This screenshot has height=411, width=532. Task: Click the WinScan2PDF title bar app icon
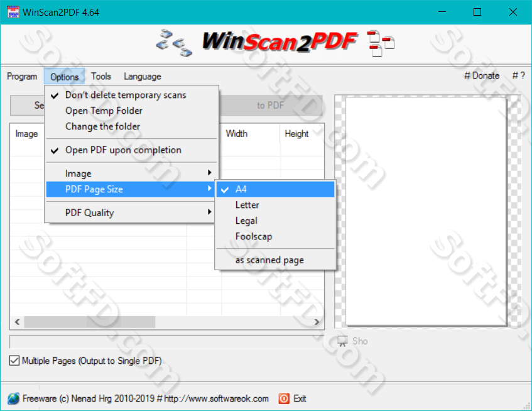13,12
